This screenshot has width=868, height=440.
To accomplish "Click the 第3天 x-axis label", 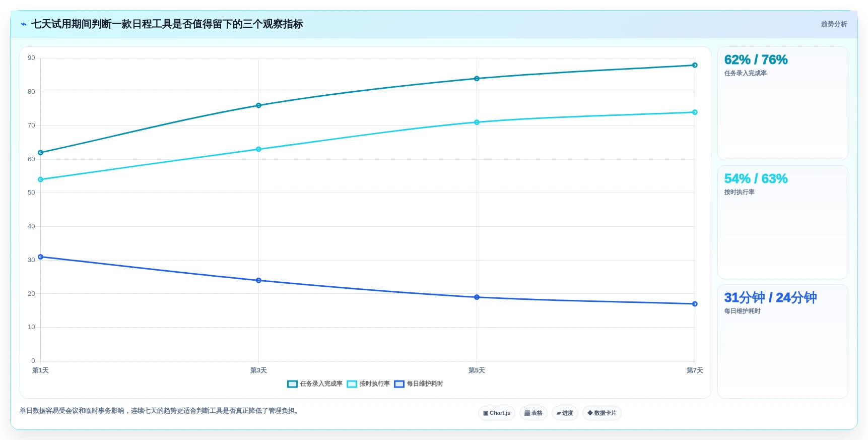I will 258,370.
